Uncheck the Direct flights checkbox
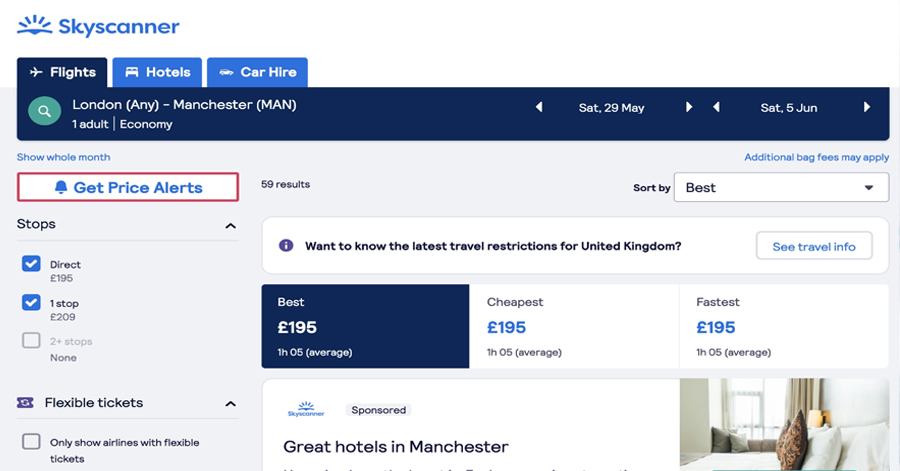The height and width of the screenshot is (471, 900). click(x=31, y=263)
